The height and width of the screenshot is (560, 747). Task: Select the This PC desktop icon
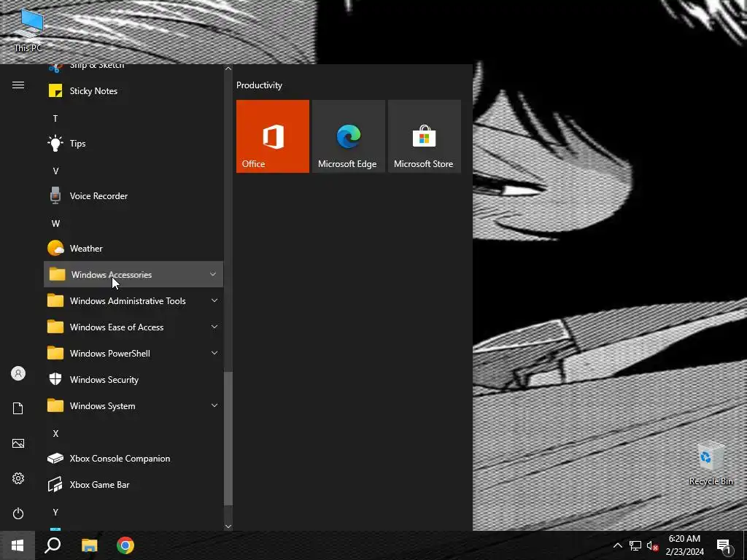pyautogui.click(x=28, y=31)
